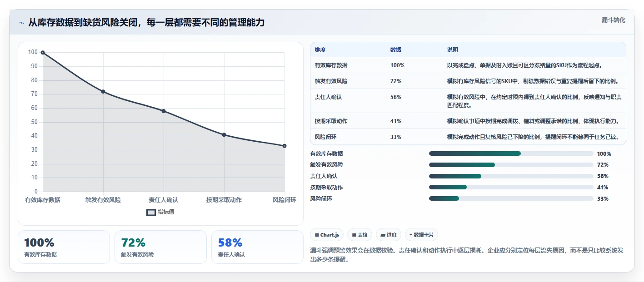Click the 说明 table column header
This screenshot has width=644, height=282.
[453, 50]
